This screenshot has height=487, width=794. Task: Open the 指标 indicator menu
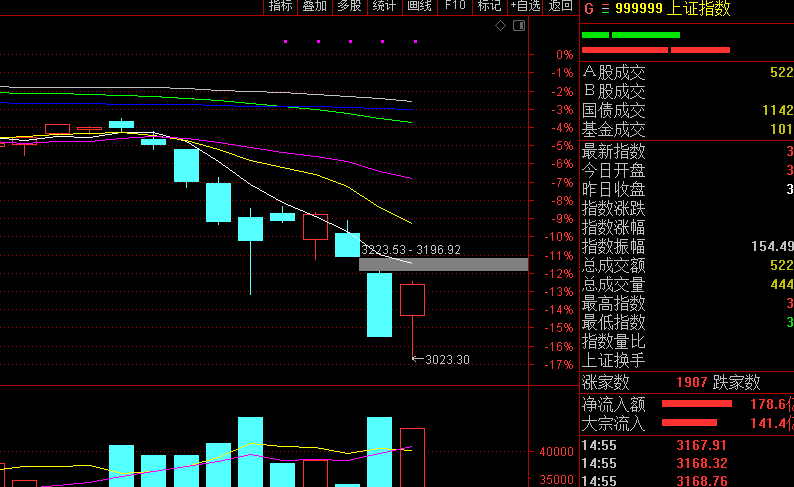tap(280, 6)
